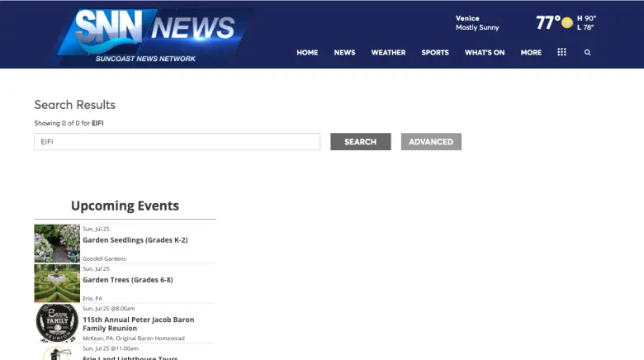
Task: Open the 115th Annual Peter Jacob Baron Family Reunion
Action: point(139,324)
